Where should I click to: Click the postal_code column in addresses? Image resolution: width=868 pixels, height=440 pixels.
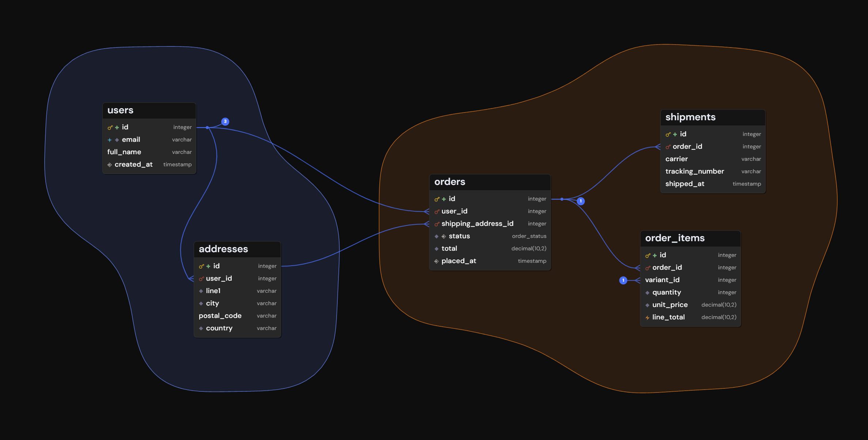click(x=237, y=316)
